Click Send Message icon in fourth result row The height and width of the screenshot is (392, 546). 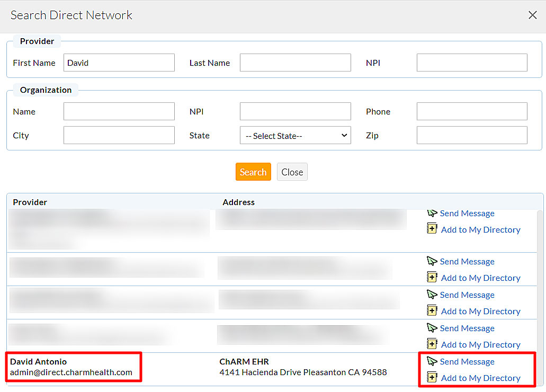tap(432, 328)
